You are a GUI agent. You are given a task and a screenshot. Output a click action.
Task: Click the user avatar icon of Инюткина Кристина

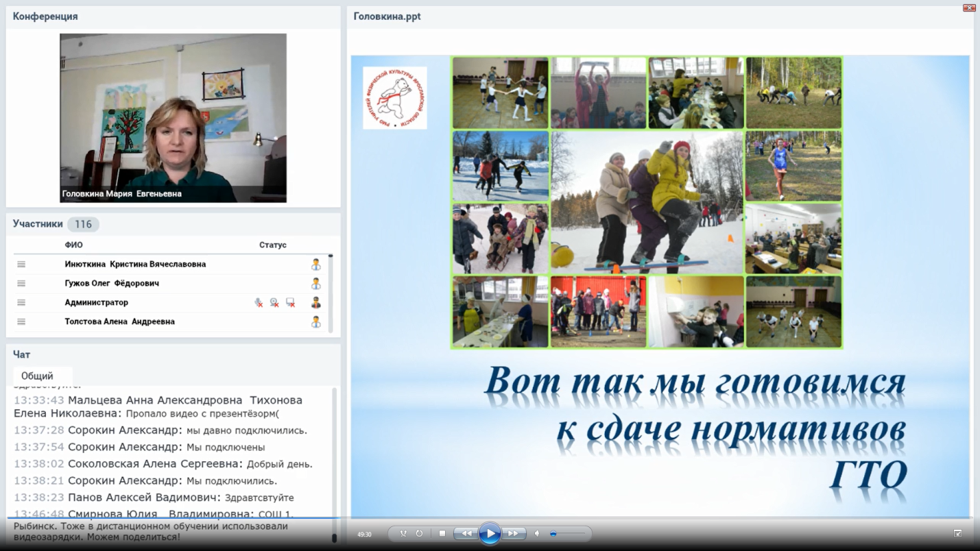click(x=315, y=264)
